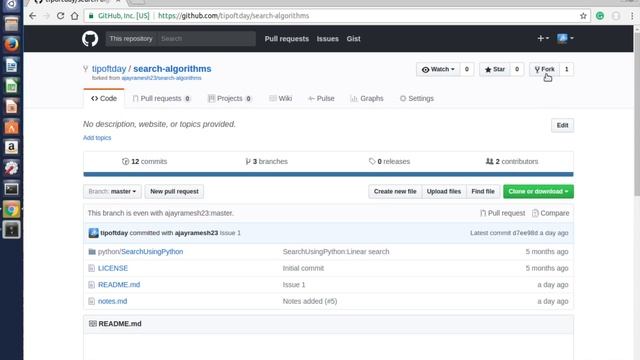
Task: Open the repository Settings tab
Action: [417, 98]
